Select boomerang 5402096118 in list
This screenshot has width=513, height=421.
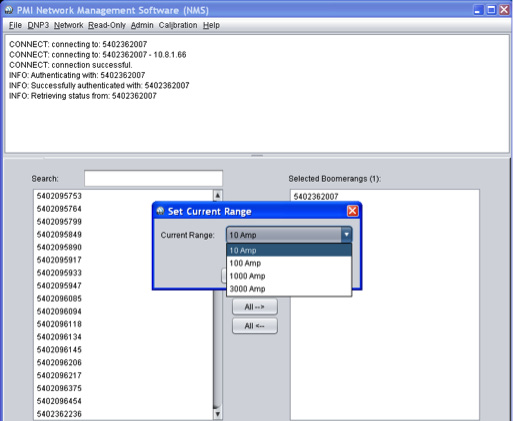click(x=123, y=324)
